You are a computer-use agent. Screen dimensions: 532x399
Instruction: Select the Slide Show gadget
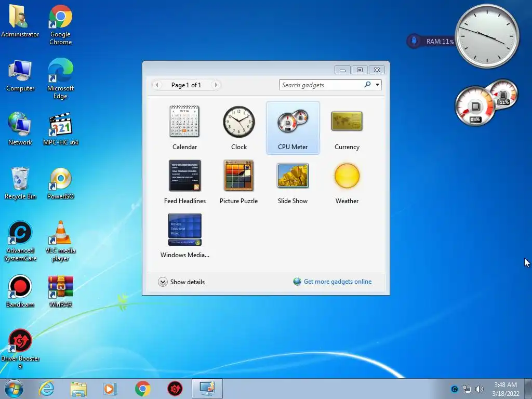[293, 181]
